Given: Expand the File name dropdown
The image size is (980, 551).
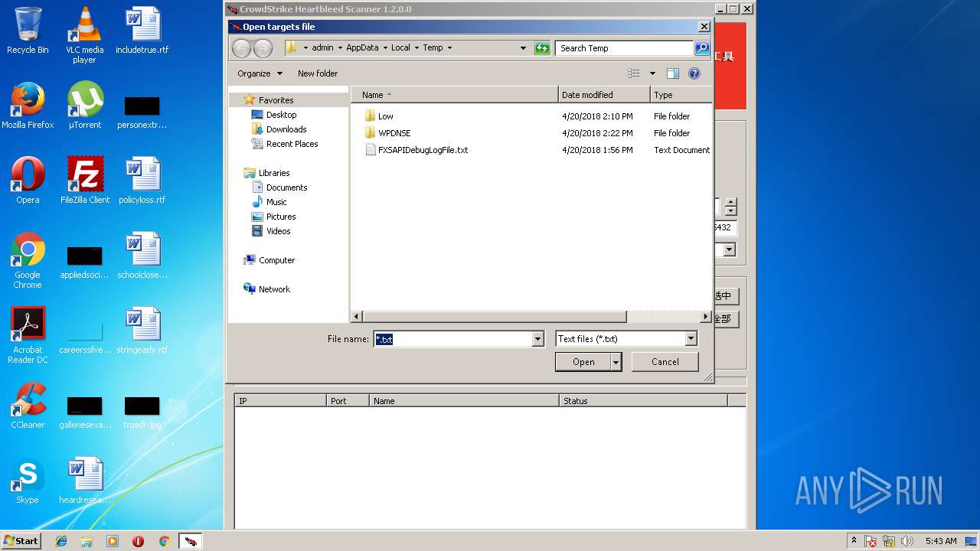Looking at the screenshot, I should [x=537, y=339].
